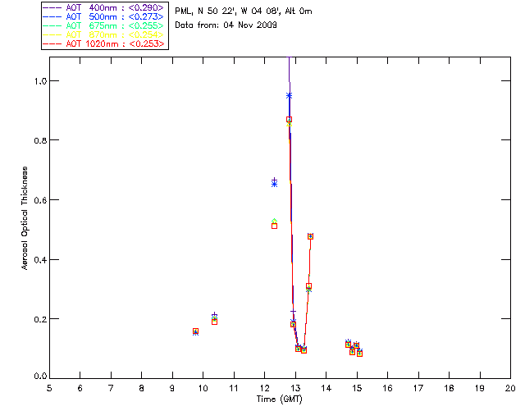Click the AOT 500nm legend entry
525x420 pixels.
coord(104,16)
